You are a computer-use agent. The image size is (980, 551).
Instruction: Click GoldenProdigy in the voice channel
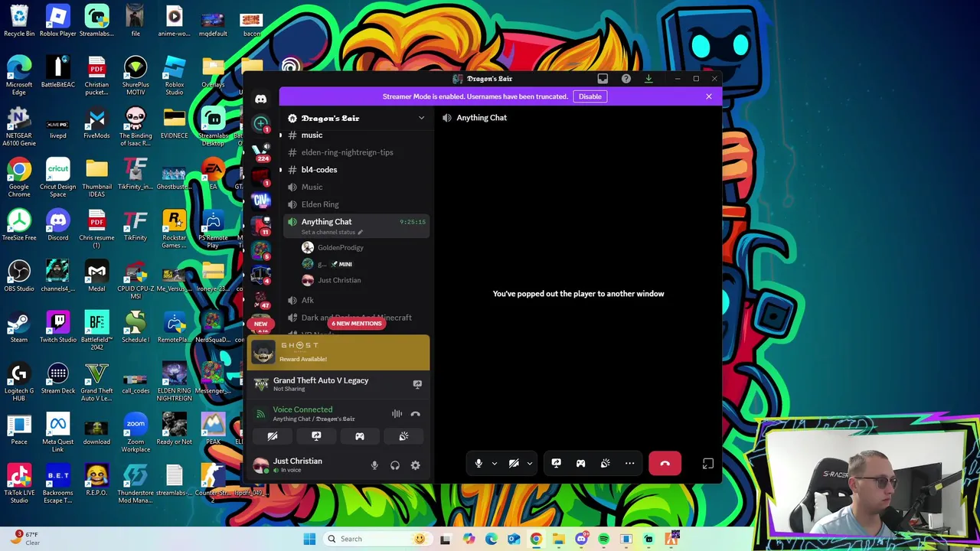[340, 248]
